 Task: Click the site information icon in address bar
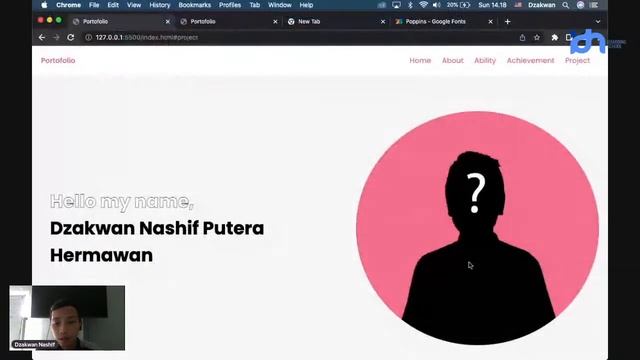[88, 37]
